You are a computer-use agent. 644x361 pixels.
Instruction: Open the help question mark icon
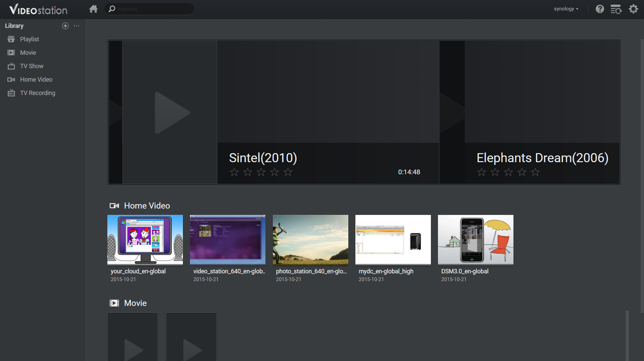pos(600,9)
